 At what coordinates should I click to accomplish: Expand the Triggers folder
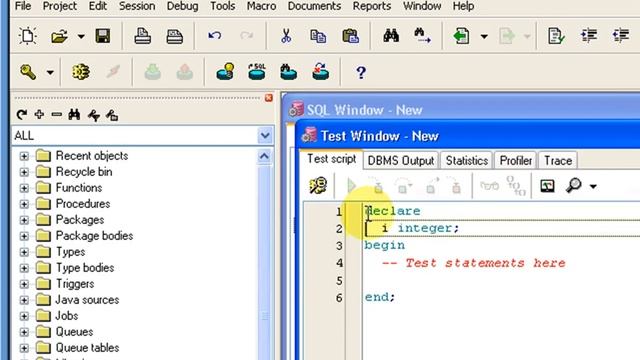(24, 284)
